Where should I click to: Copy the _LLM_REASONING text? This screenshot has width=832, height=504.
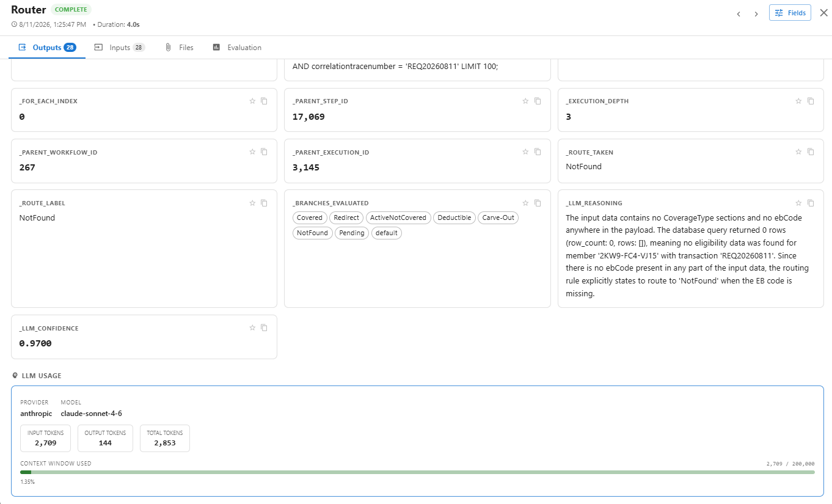coord(811,203)
